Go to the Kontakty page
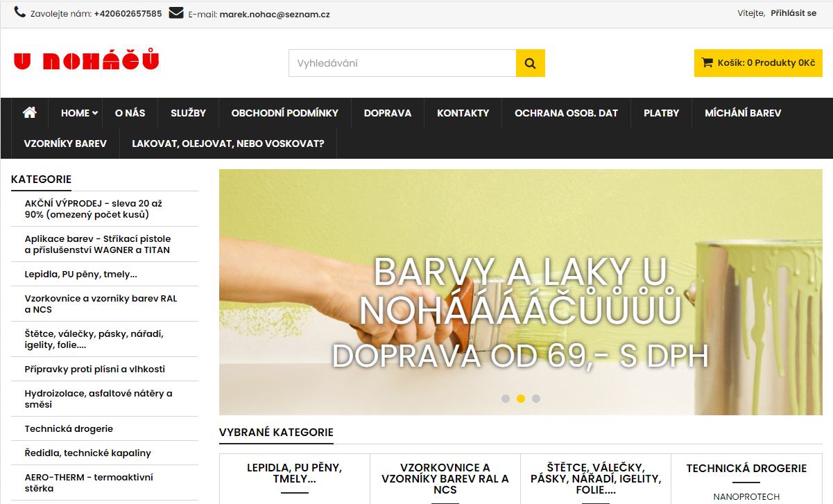The height and width of the screenshot is (504, 833). 463,113
